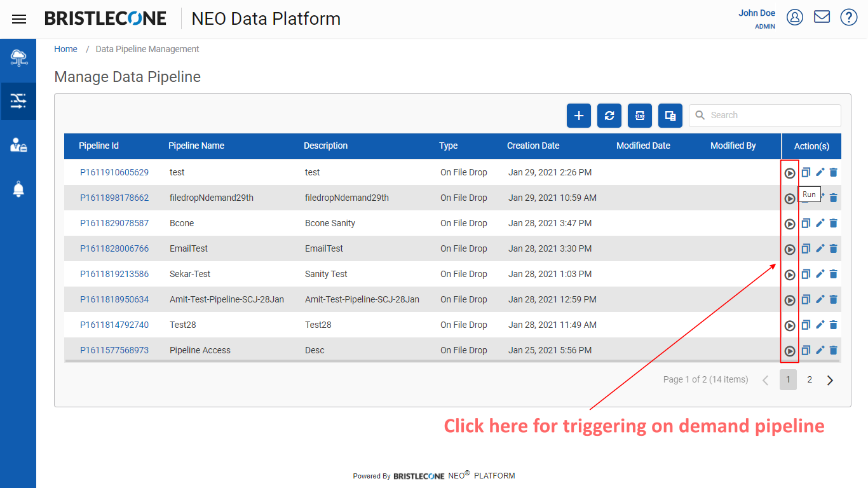Select the data pipeline sidebar icon
The height and width of the screenshot is (488, 868).
click(x=18, y=101)
